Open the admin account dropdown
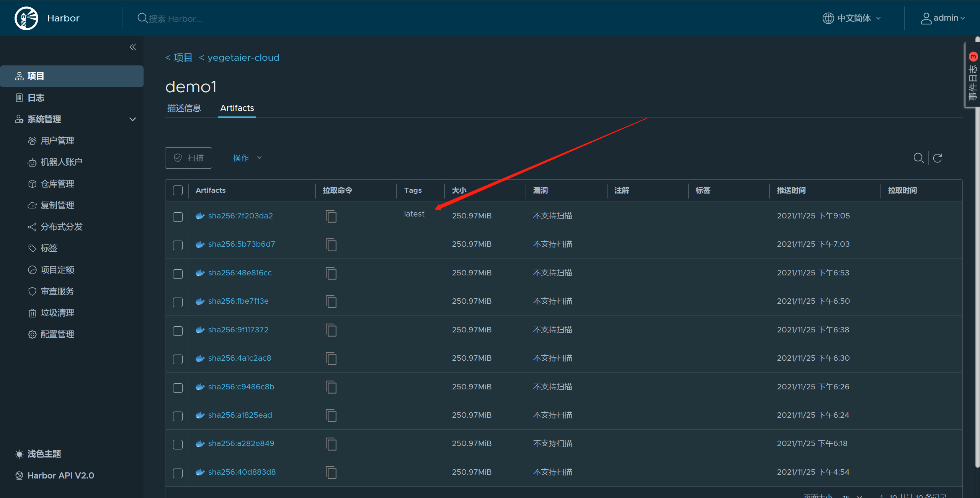 pyautogui.click(x=943, y=18)
